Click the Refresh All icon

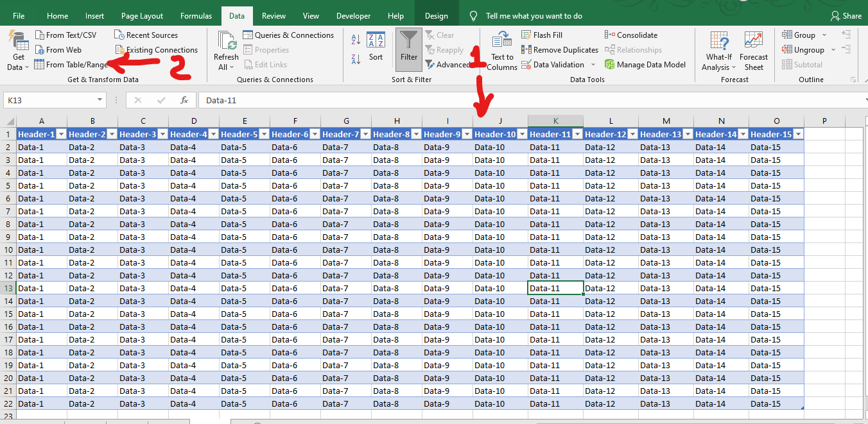[x=227, y=42]
